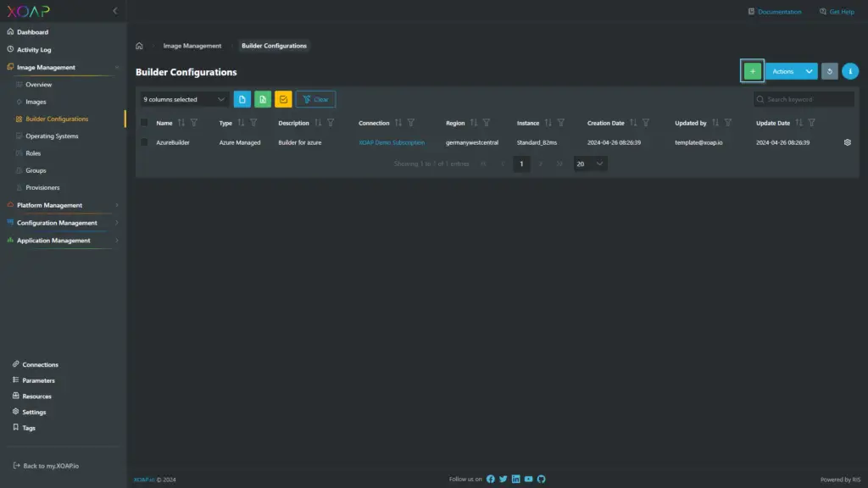Show info with the blue info icon
The width and height of the screenshot is (868, 488).
click(849, 71)
